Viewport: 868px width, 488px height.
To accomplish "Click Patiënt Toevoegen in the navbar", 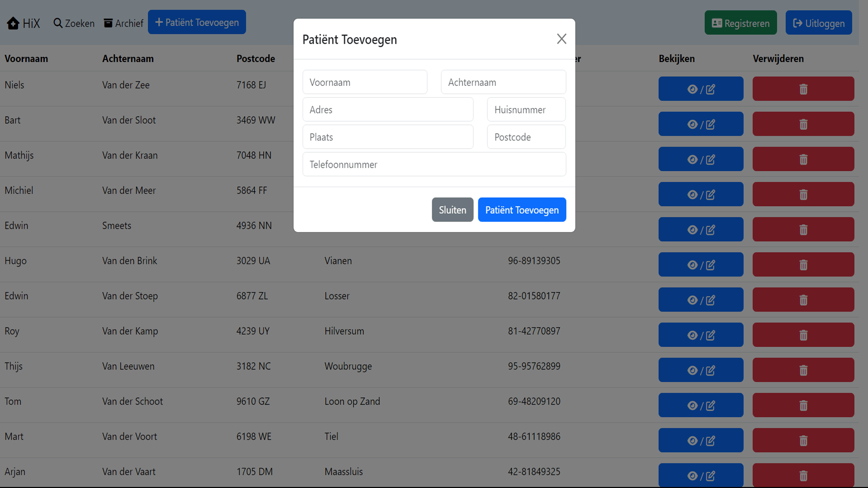I will 197,22.
